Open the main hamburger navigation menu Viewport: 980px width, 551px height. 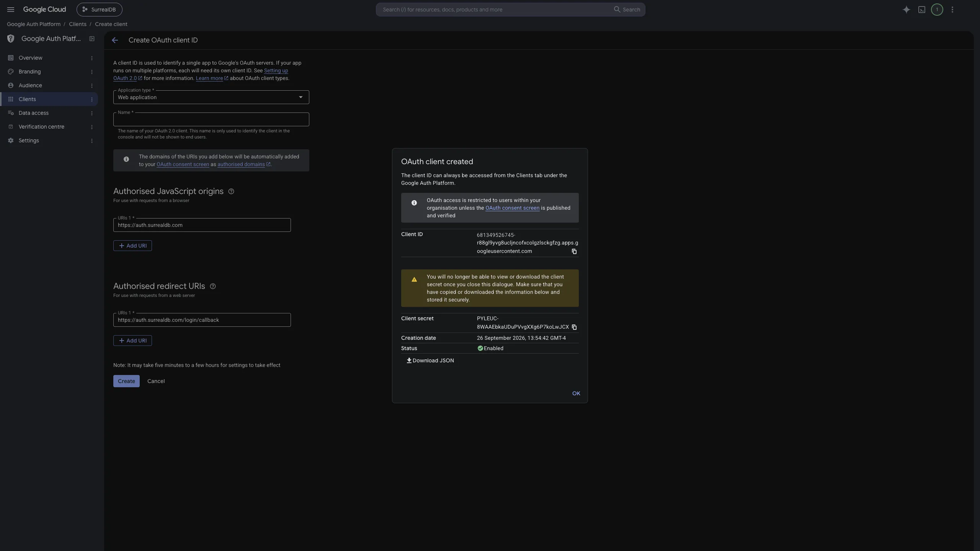(x=11, y=10)
